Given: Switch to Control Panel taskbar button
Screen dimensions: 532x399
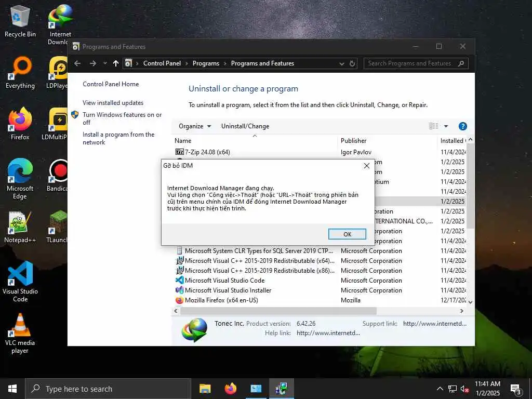Looking at the screenshot, I should point(256,389).
